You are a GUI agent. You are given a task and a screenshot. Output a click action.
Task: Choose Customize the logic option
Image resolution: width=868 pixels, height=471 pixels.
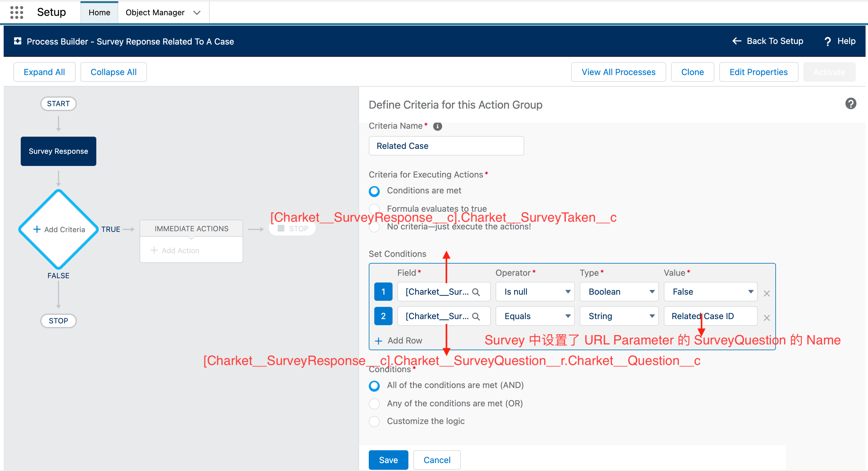pos(374,422)
